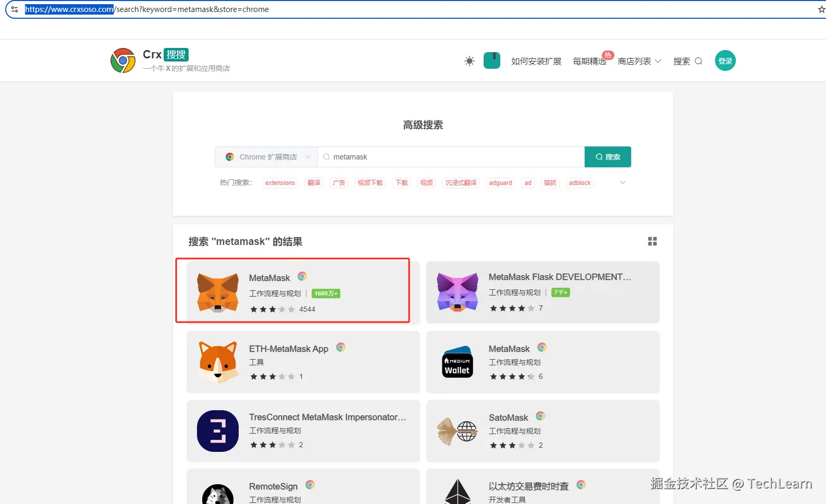Toggle the sun light/dark theme icon
This screenshot has width=826, height=504.
(470, 61)
